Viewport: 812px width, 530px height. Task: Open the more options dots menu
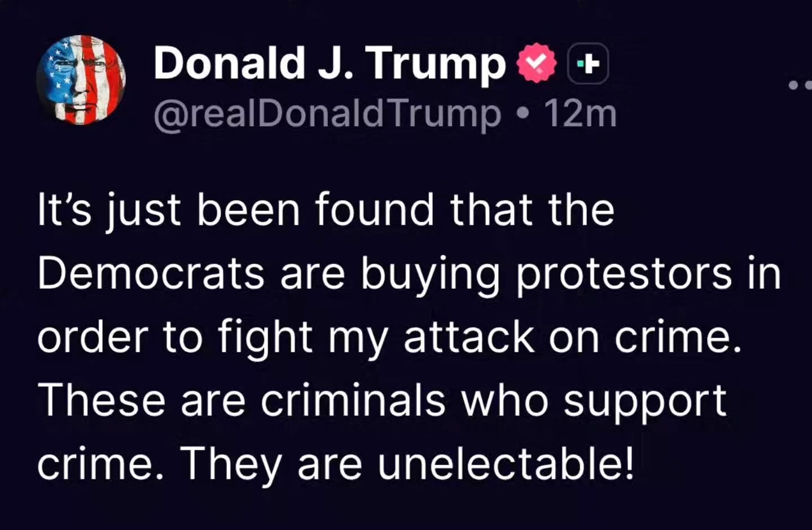tap(800, 86)
